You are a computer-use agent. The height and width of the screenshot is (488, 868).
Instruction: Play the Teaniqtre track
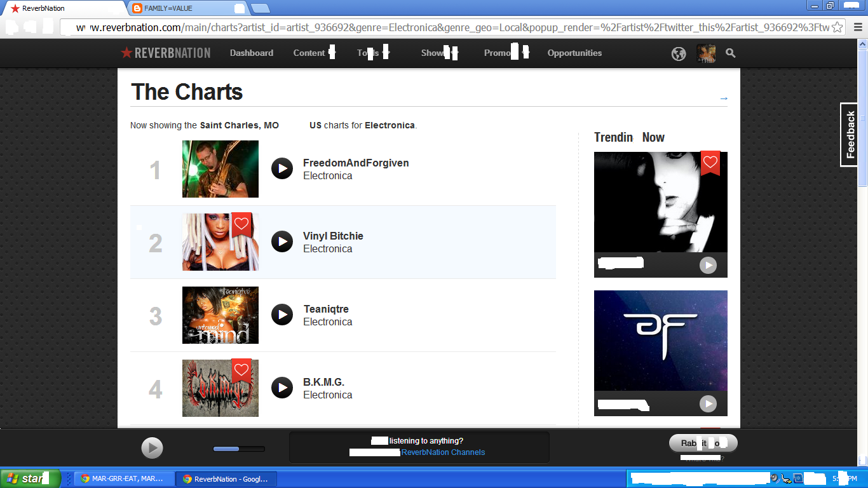coord(282,315)
